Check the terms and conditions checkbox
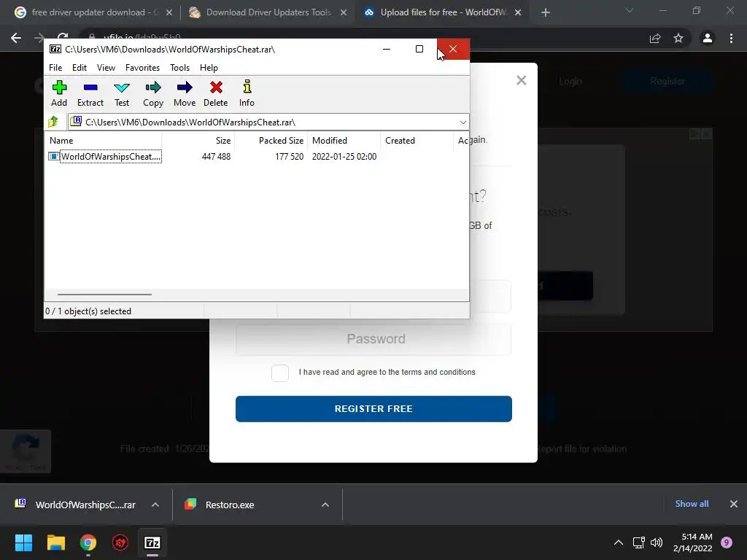Screen dimensions: 747x560 pyautogui.click(x=280, y=373)
